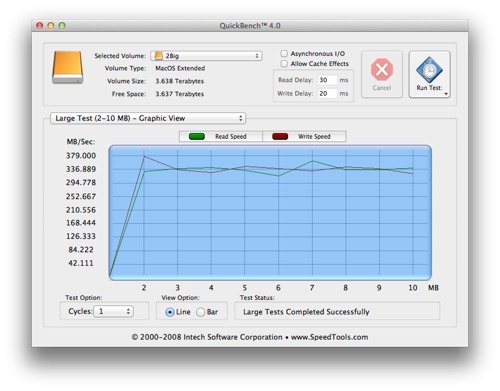
Task: Click the '294.778' axis value
Action: 81,182
